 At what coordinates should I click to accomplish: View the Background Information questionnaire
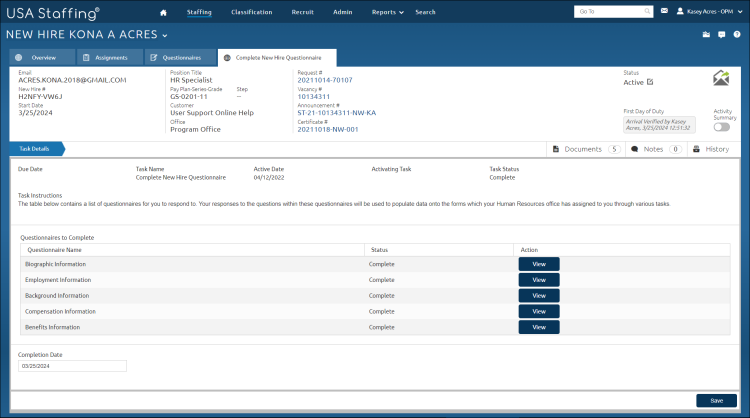(x=539, y=296)
